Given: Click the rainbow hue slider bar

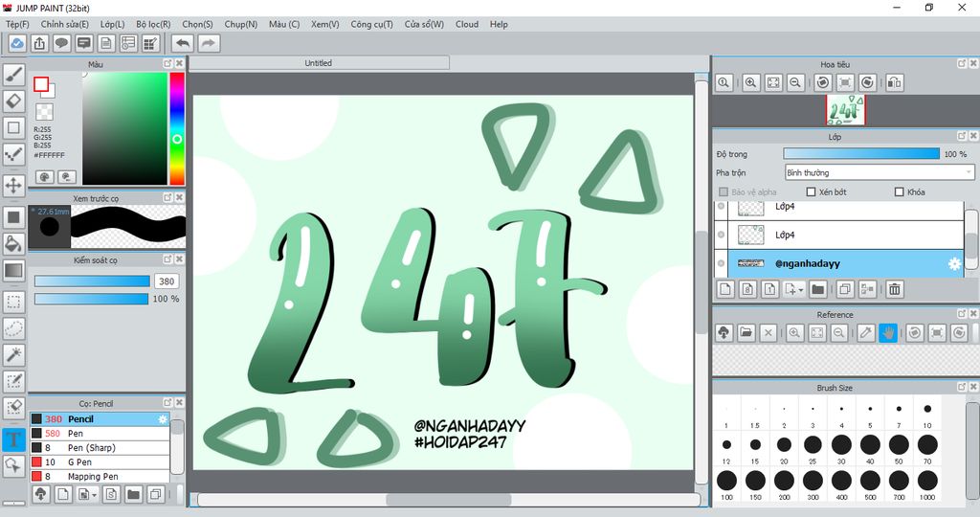Looking at the screenshot, I should tap(177, 128).
